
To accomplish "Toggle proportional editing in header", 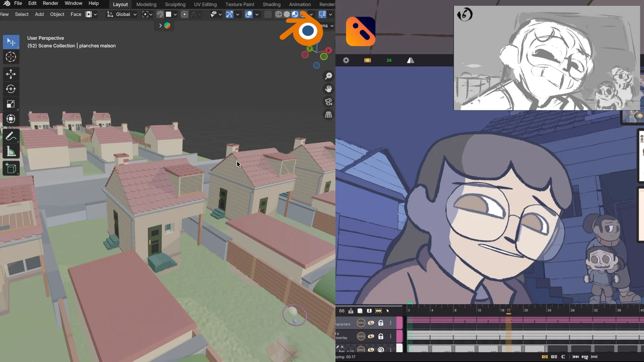I will tap(184, 14).
